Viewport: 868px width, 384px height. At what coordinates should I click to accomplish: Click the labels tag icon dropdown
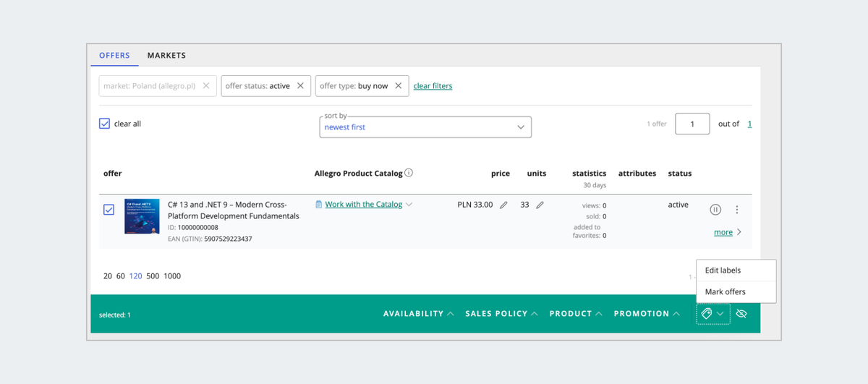coord(713,314)
